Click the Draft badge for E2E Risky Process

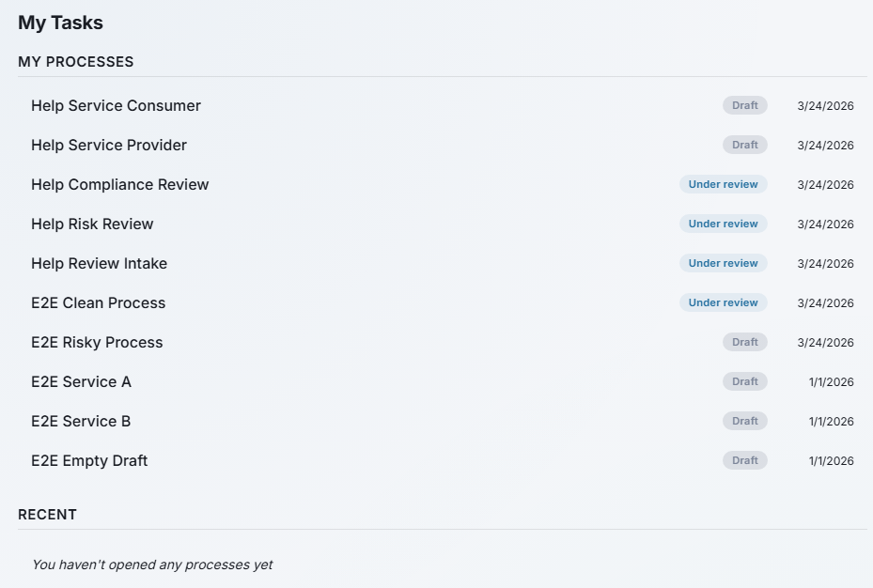click(744, 342)
